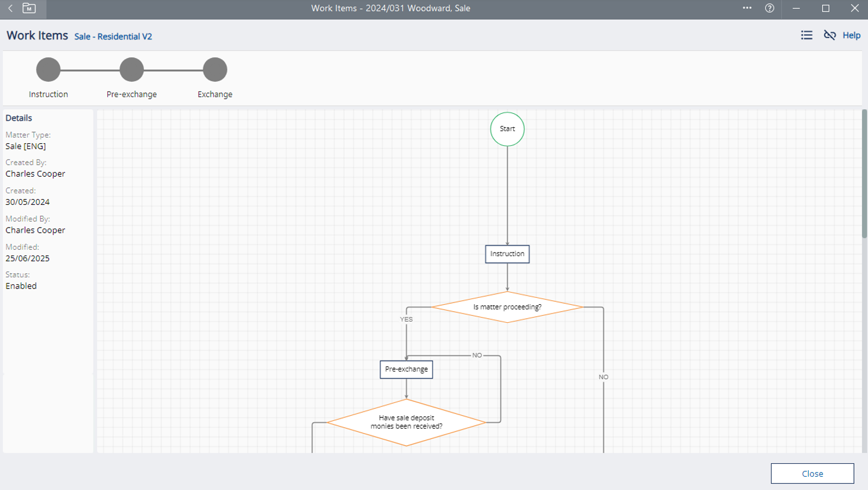Viewport: 868px width, 490px height.
Task: Click the 'Is matter proceeding?' decision diamond
Action: pos(507,307)
